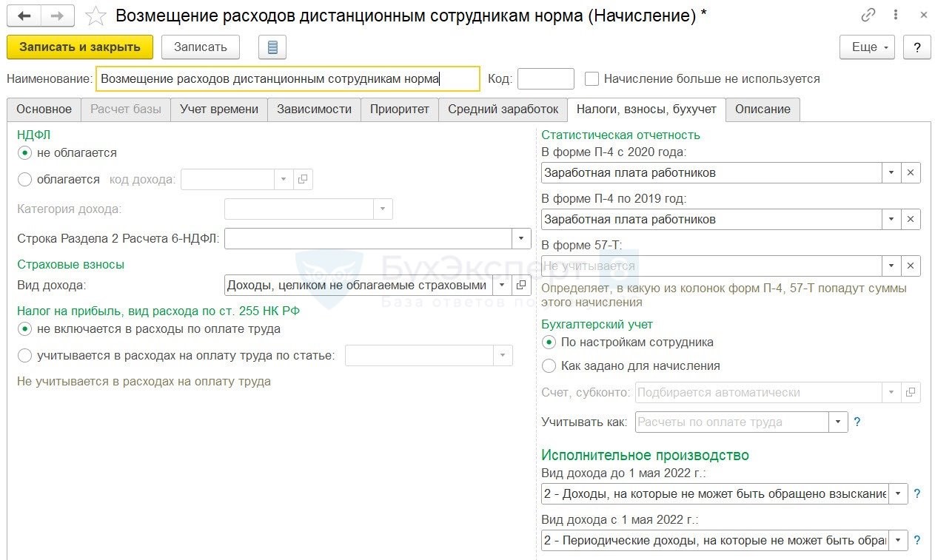Go forward with the right arrow button
The width and height of the screenshot is (935, 560).
58,15
